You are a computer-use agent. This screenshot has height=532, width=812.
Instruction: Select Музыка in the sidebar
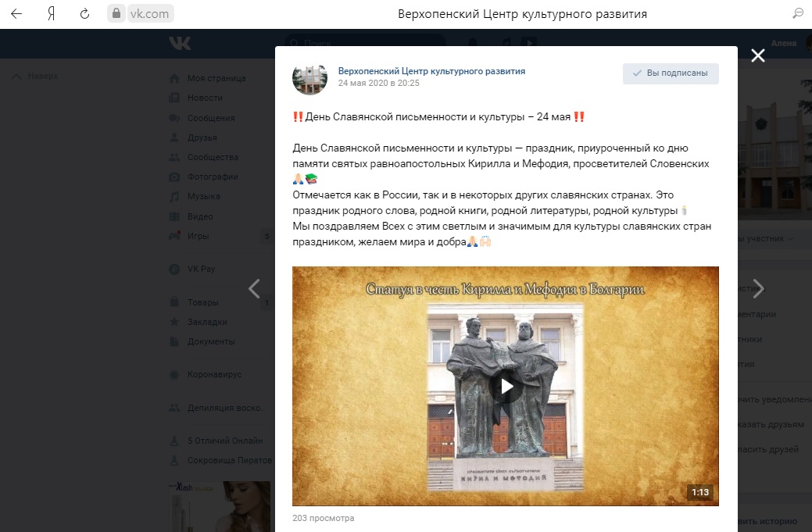click(203, 196)
